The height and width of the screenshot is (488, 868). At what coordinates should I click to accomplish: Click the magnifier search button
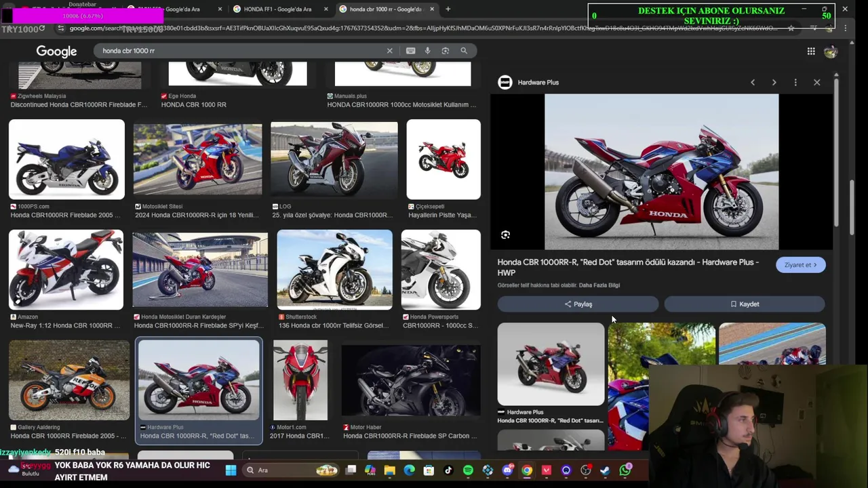[464, 51]
